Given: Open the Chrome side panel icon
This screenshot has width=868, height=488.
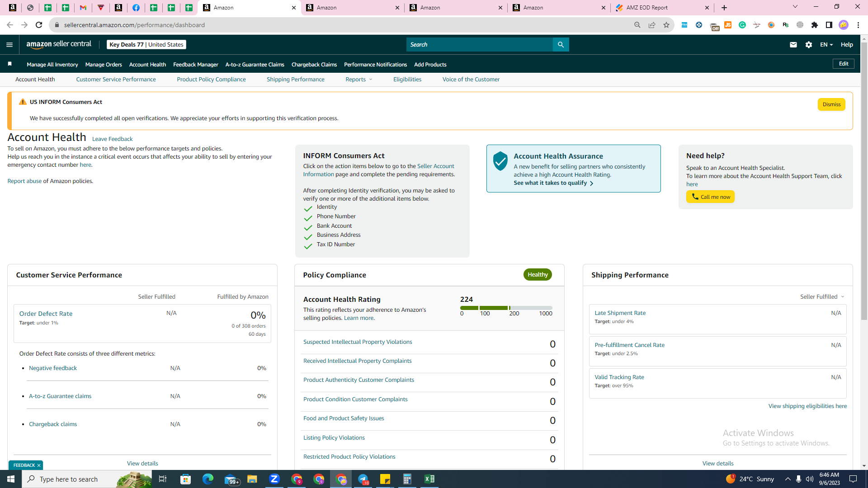Looking at the screenshot, I should click(829, 25).
